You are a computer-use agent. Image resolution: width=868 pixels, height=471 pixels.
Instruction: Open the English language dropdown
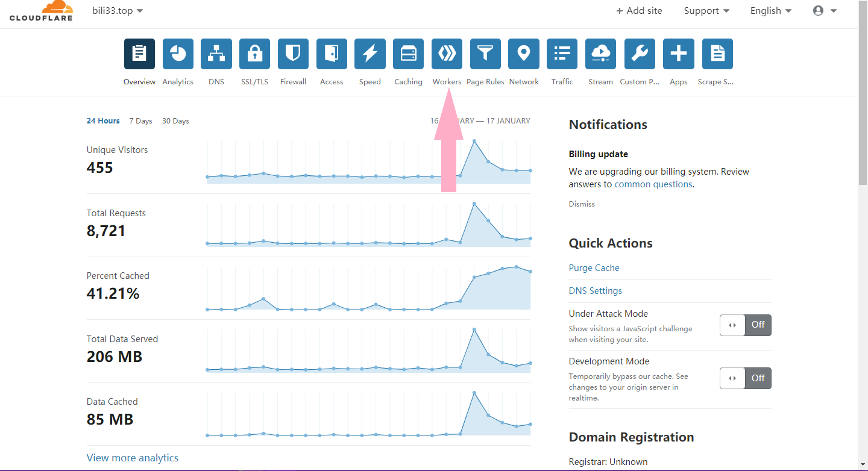coord(771,11)
